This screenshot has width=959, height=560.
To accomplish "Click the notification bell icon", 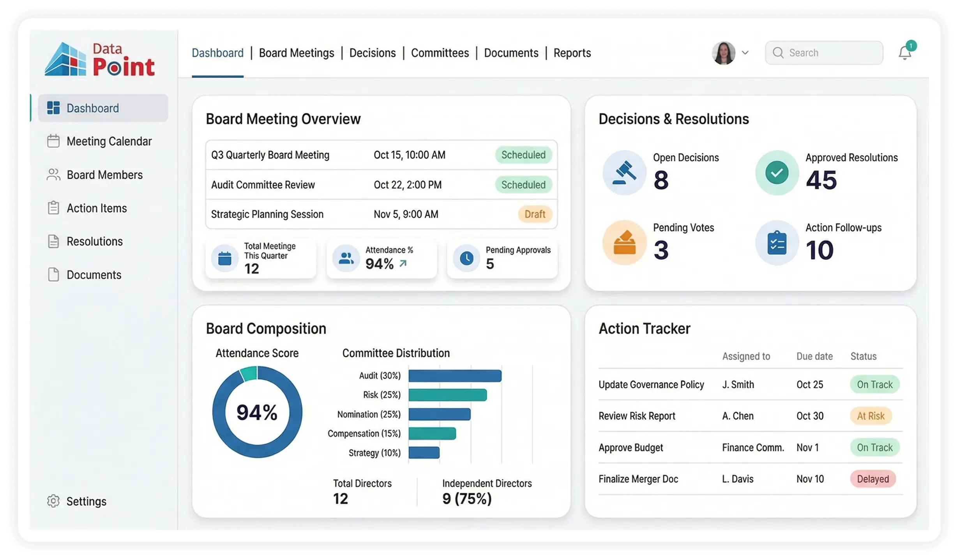I will click(x=904, y=53).
